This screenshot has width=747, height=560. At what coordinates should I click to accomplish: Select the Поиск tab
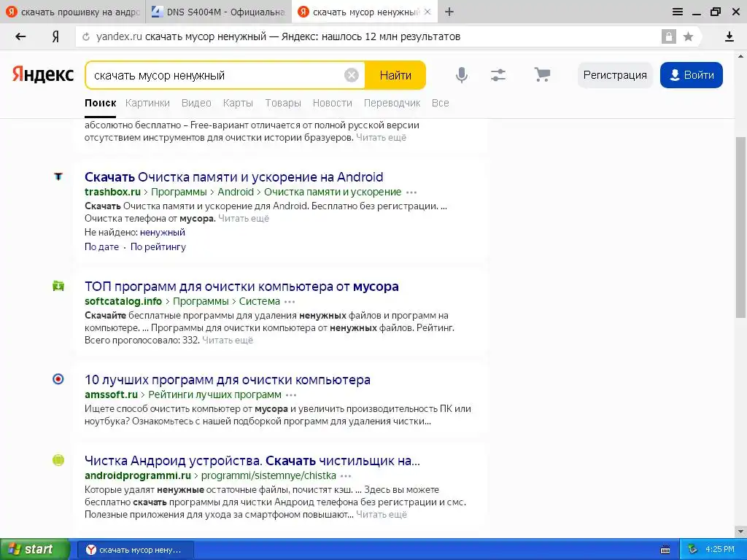pyautogui.click(x=101, y=103)
